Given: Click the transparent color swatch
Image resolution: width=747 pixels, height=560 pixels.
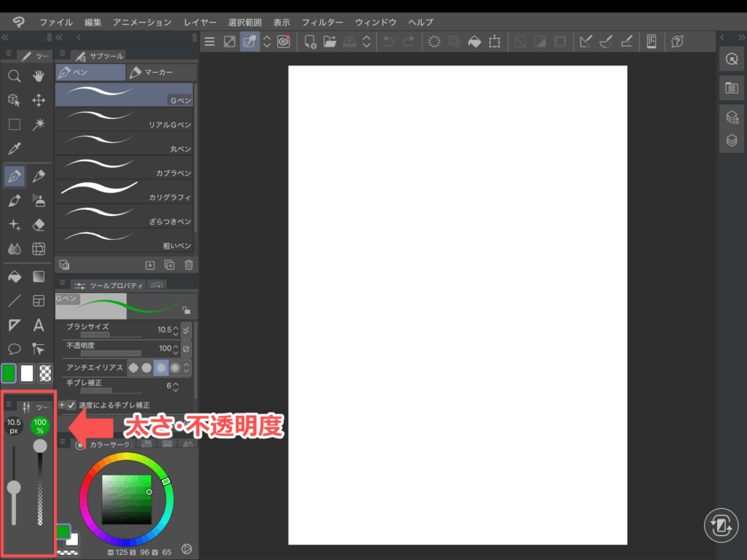Looking at the screenshot, I should tap(45, 373).
